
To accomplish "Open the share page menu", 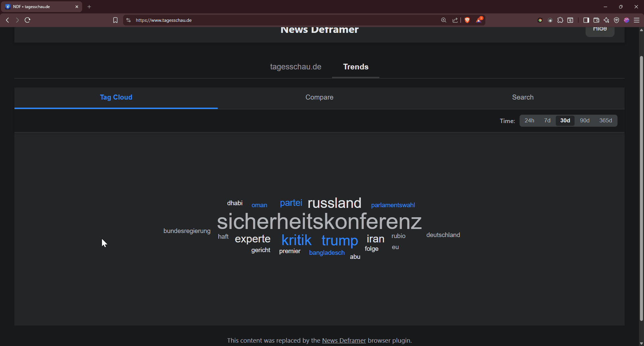I will click(455, 20).
